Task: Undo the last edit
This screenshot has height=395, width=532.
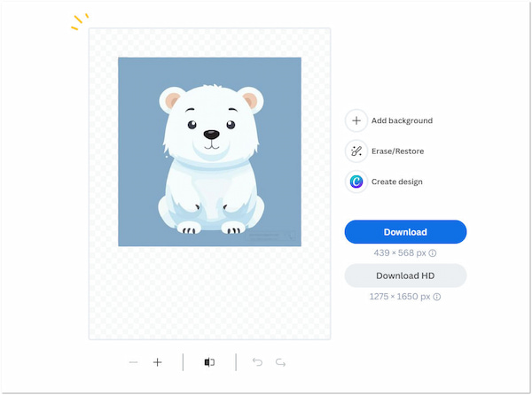Action: (x=258, y=362)
